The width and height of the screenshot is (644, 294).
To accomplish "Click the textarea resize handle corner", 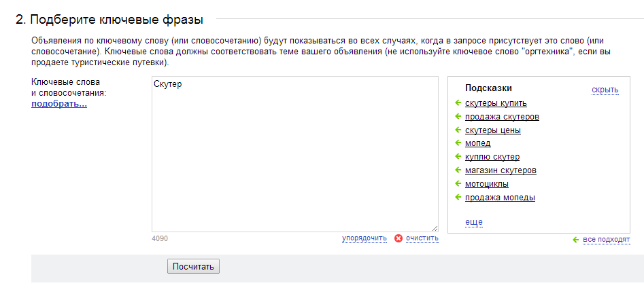I will click(435, 228).
